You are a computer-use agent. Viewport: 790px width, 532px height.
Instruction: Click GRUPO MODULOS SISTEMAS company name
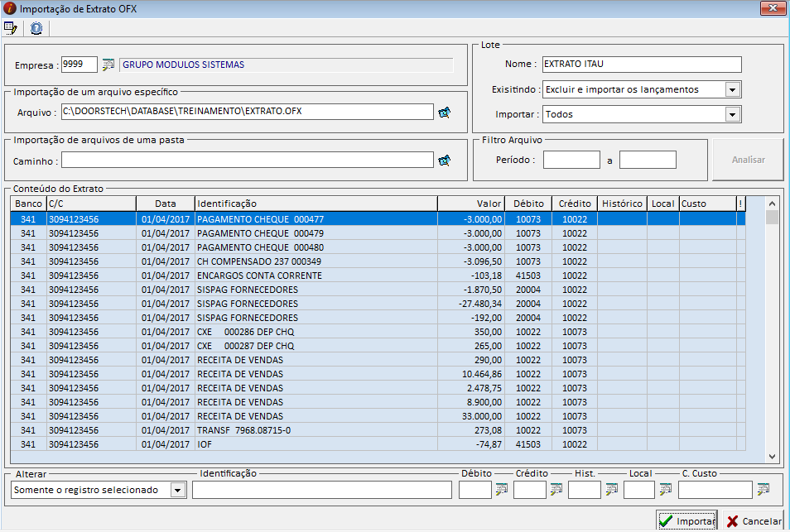[x=183, y=65]
